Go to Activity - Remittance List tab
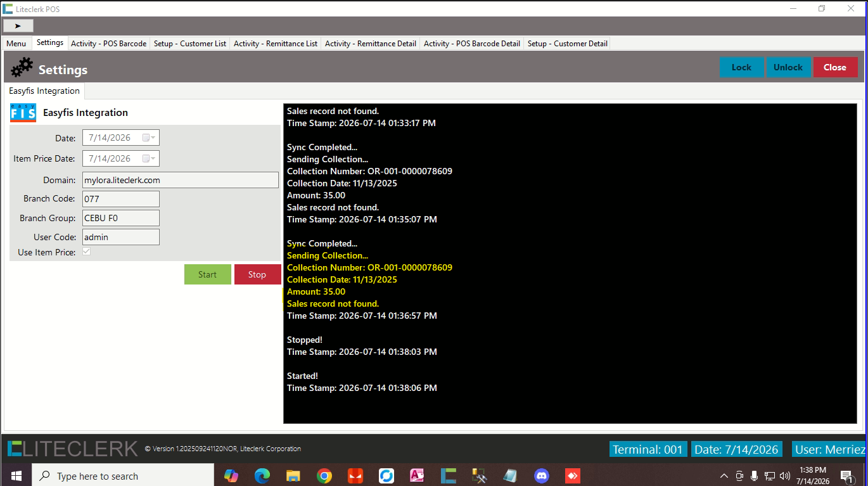The height and width of the screenshot is (486, 868). click(x=276, y=44)
